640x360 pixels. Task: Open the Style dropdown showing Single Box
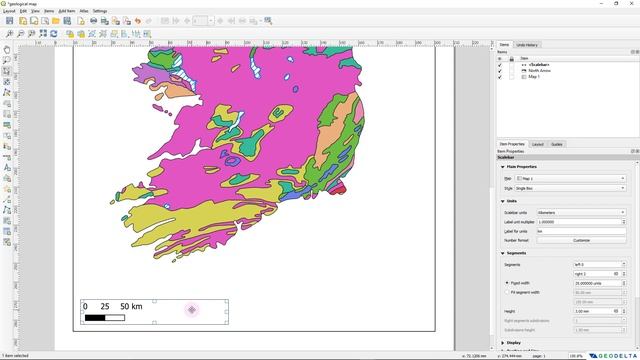[x=570, y=188]
